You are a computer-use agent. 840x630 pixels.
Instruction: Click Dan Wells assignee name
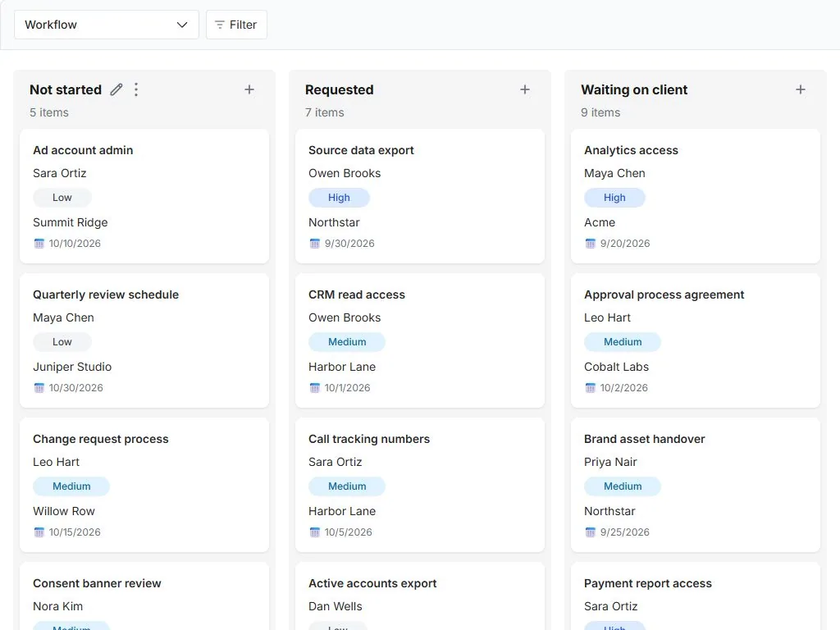pyautogui.click(x=336, y=606)
